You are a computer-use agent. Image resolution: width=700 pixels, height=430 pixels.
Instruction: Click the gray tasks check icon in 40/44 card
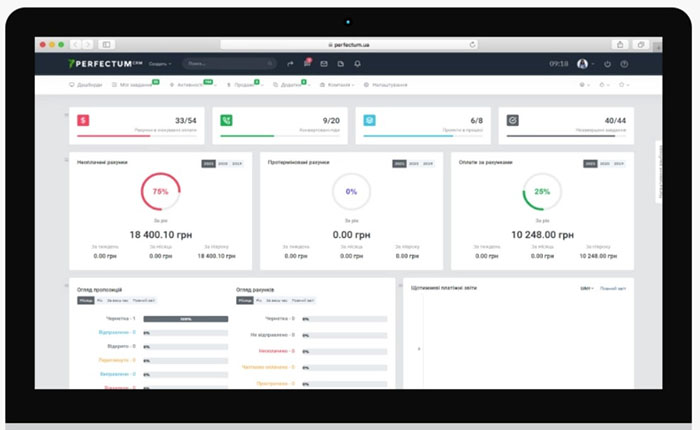click(513, 120)
